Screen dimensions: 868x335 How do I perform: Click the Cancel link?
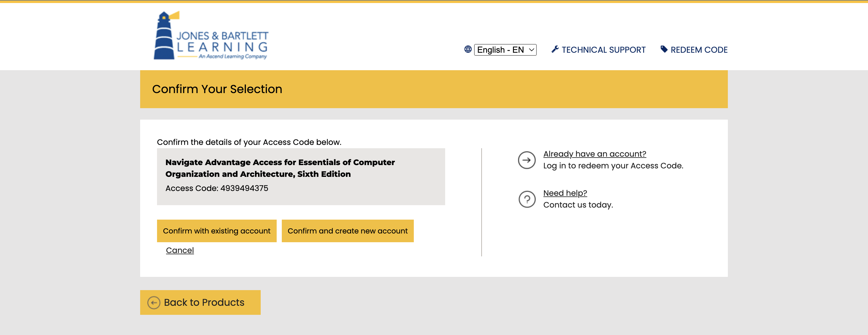[180, 250]
